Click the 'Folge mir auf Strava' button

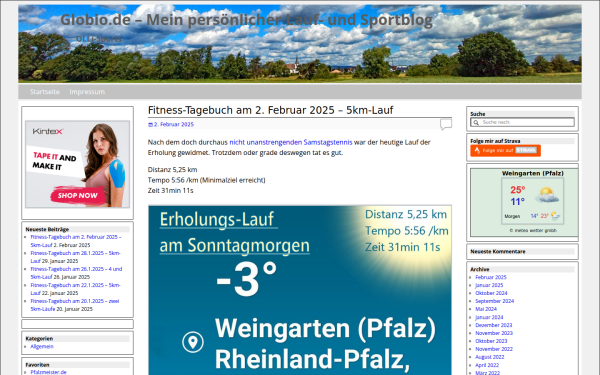pos(505,150)
